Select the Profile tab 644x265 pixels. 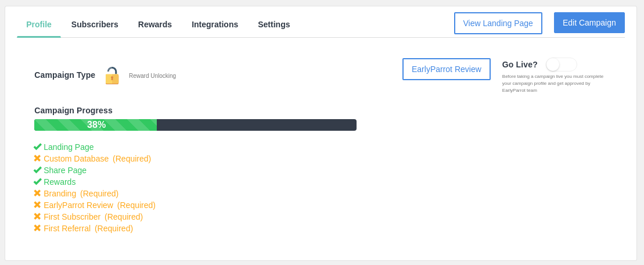pyautogui.click(x=39, y=24)
